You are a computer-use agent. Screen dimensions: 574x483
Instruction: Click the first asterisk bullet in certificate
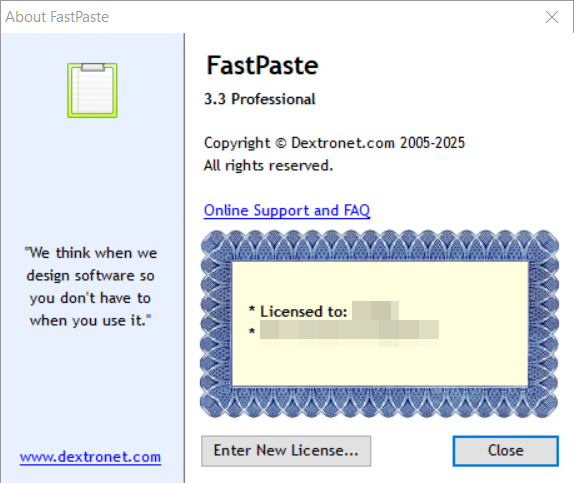click(x=252, y=310)
